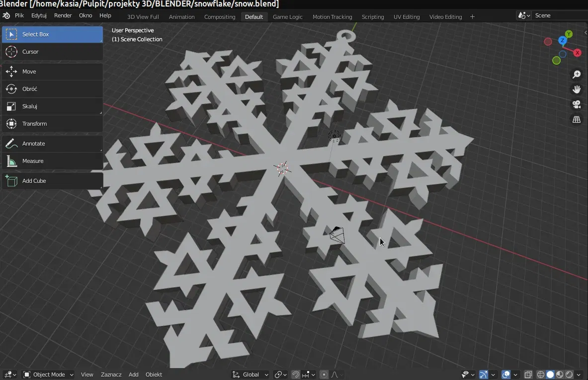Switch to the UV Editing workspace tab
The width and height of the screenshot is (588, 380).
[407, 17]
